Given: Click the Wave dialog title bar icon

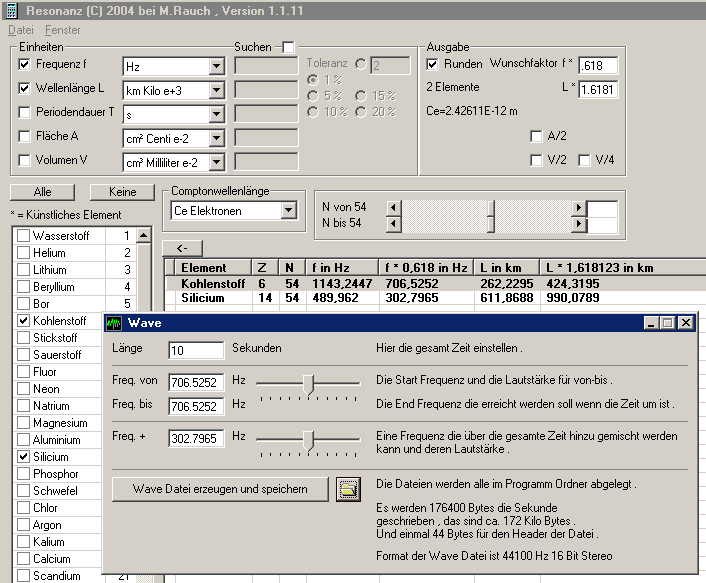Looking at the screenshot, I should [114, 323].
